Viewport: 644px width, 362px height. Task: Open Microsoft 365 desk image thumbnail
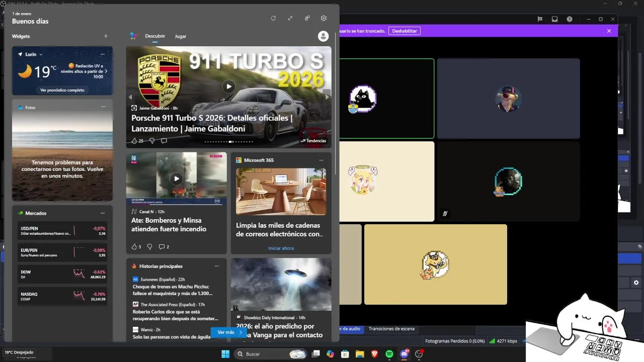click(281, 192)
